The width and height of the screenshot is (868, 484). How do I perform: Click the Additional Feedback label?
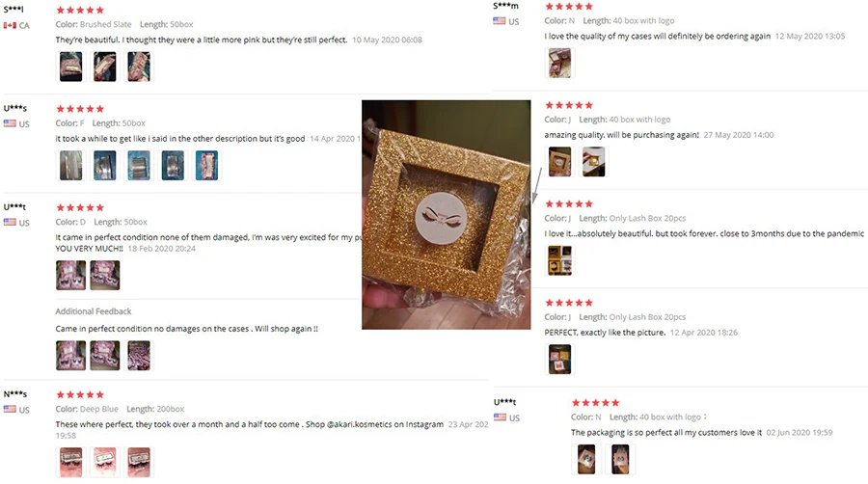(x=94, y=311)
